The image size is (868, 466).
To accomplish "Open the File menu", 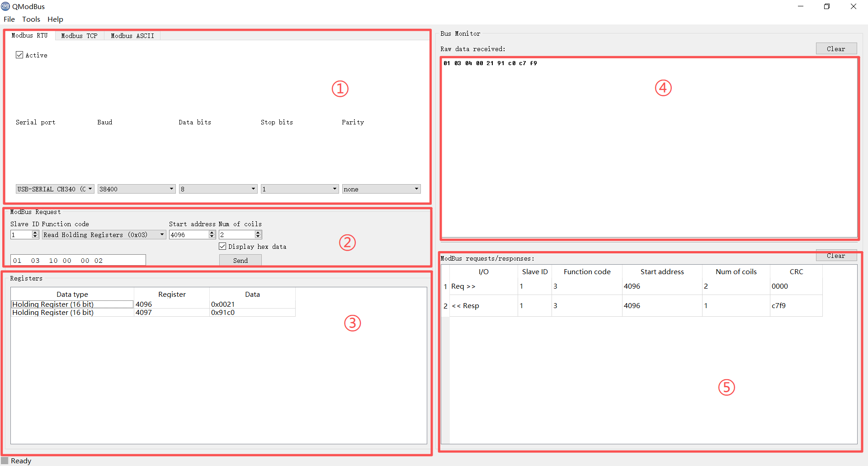I will (x=9, y=19).
